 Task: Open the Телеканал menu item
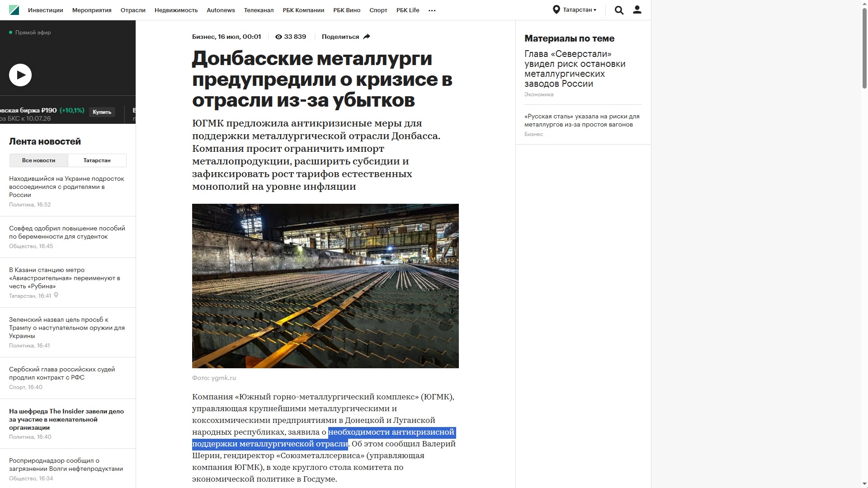(x=259, y=10)
